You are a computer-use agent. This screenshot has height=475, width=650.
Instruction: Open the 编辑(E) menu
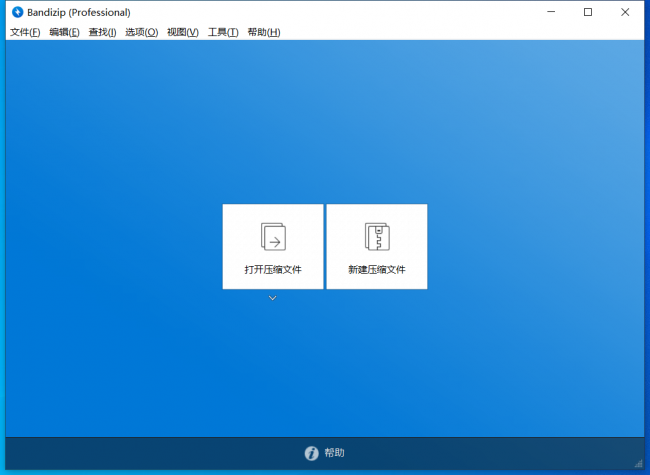[64, 32]
